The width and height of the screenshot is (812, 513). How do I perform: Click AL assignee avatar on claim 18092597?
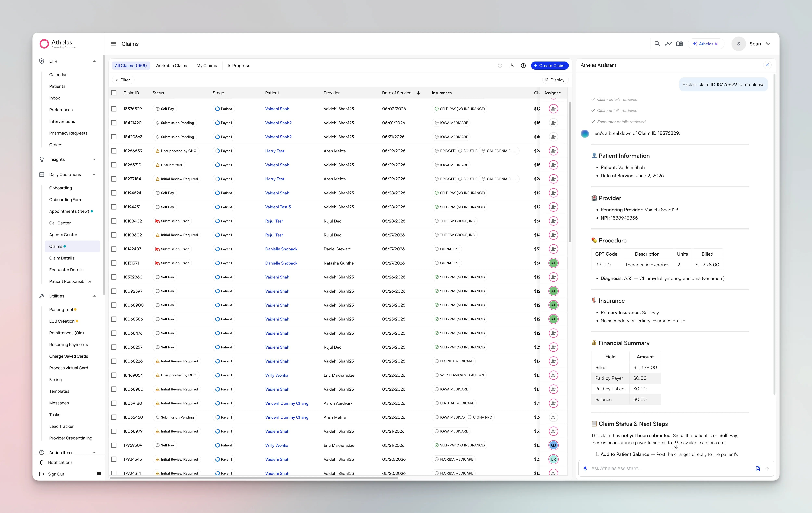click(x=553, y=291)
